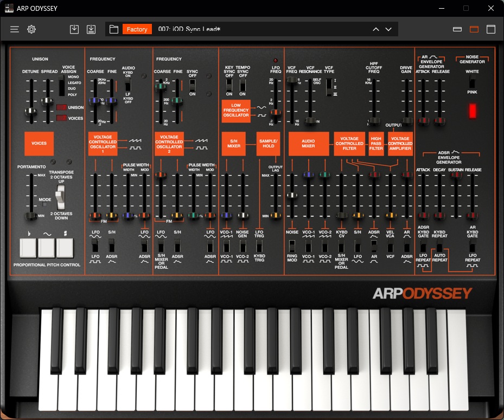504x420 pixels.
Task: Toggle the LFO TEMPO SYNC switch
Action: coord(243,85)
